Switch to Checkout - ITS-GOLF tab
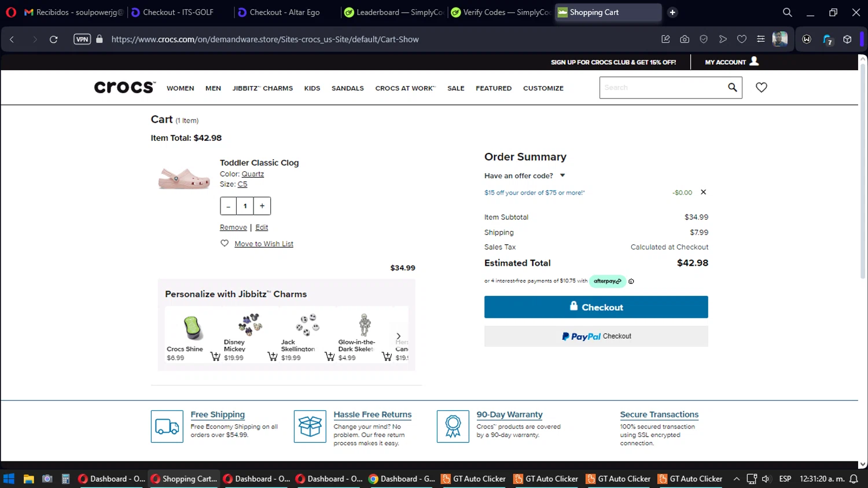The image size is (868, 488). tap(179, 12)
